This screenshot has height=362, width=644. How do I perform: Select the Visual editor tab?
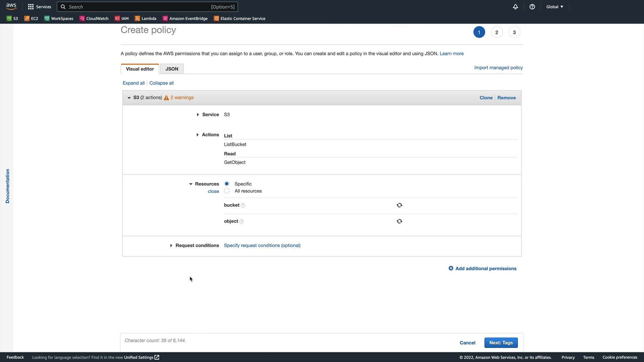tap(140, 69)
